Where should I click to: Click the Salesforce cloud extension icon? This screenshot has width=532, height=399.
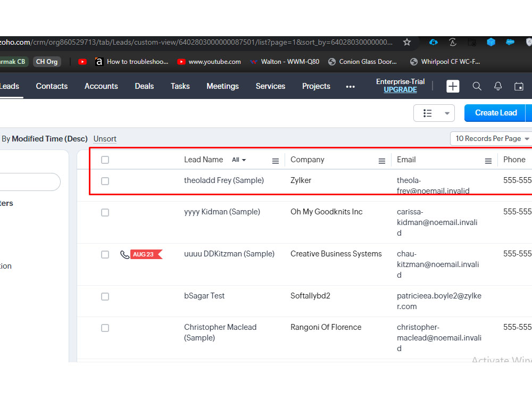click(510, 42)
